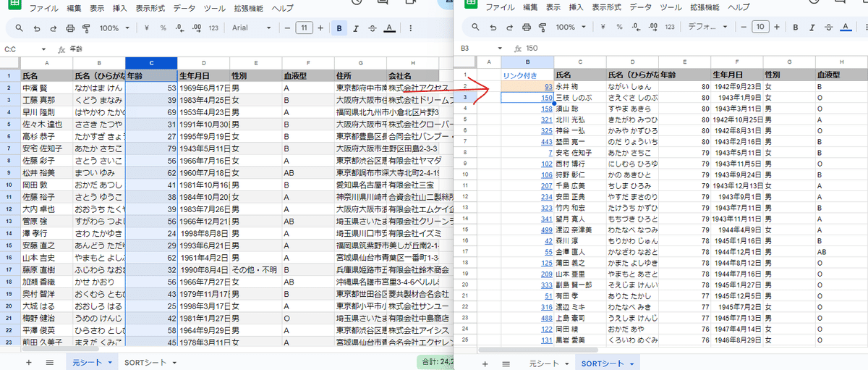Image resolution: width=868 pixels, height=370 pixels.
Task: Open text color picker in left window
Action: coord(389,28)
